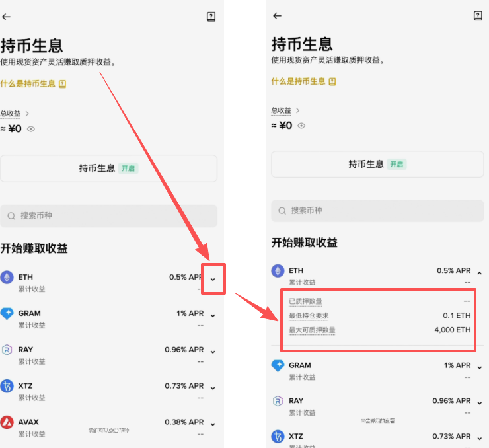Toggle 持币生息 开启 switch on right screen
Viewport: 489px width, 448px height.
pyautogui.click(x=377, y=165)
